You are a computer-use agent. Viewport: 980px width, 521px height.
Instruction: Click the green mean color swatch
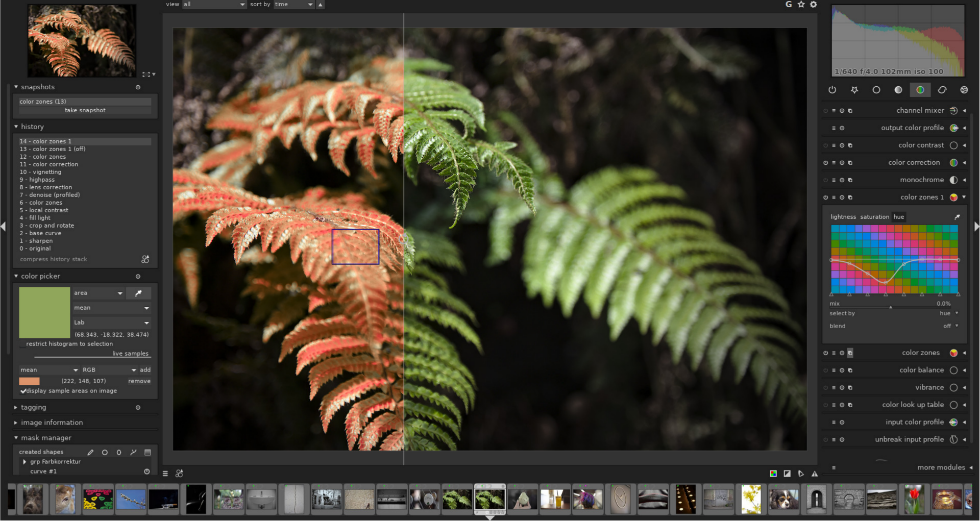point(45,312)
